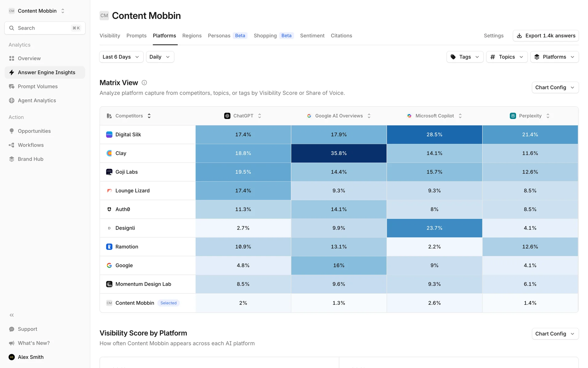Screen dimensions: 588x368
Task: Sort by ChatGPT column arrows
Action: pyautogui.click(x=259, y=116)
